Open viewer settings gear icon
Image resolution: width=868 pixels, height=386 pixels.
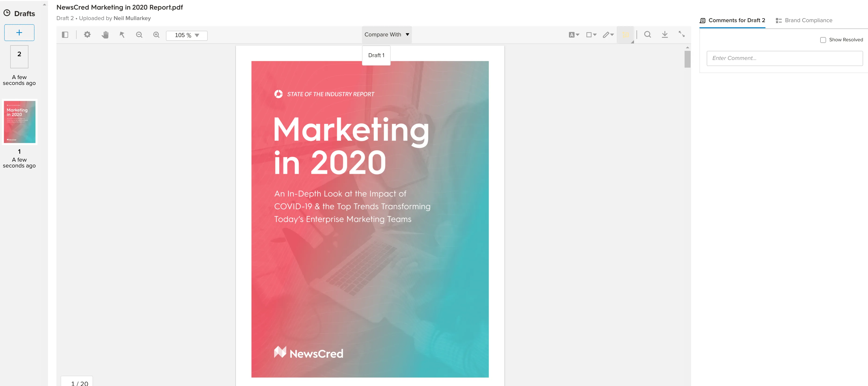pos(87,34)
